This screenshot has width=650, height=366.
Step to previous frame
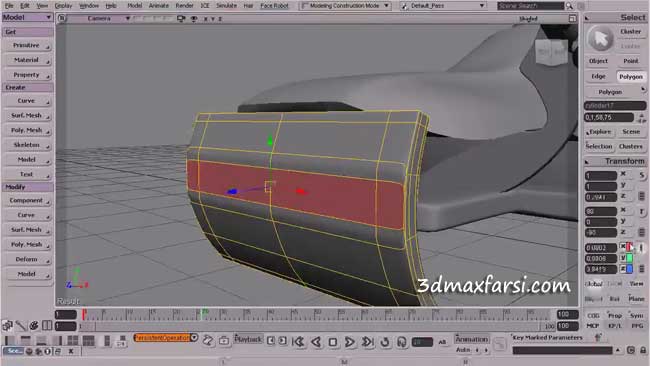coord(271,341)
